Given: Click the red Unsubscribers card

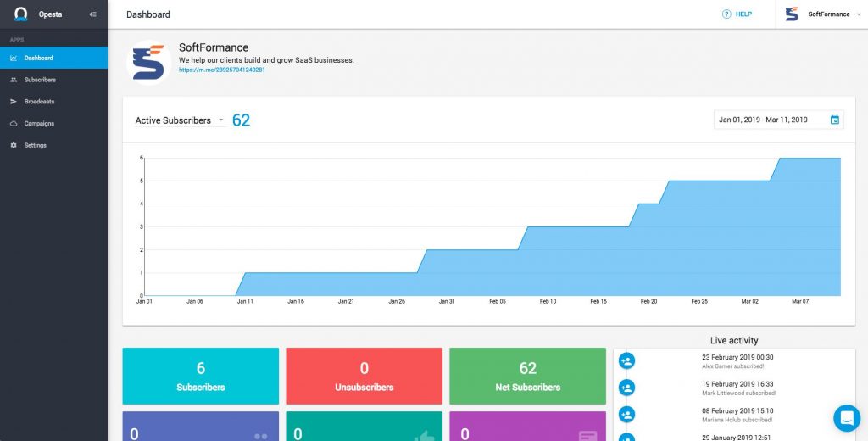Looking at the screenshot, I should pos(364,376).
